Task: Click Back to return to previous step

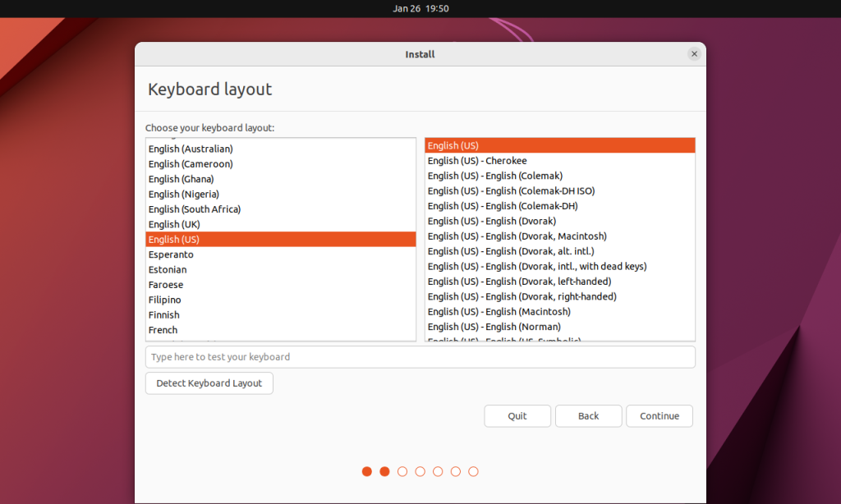Action: (588, 415)
